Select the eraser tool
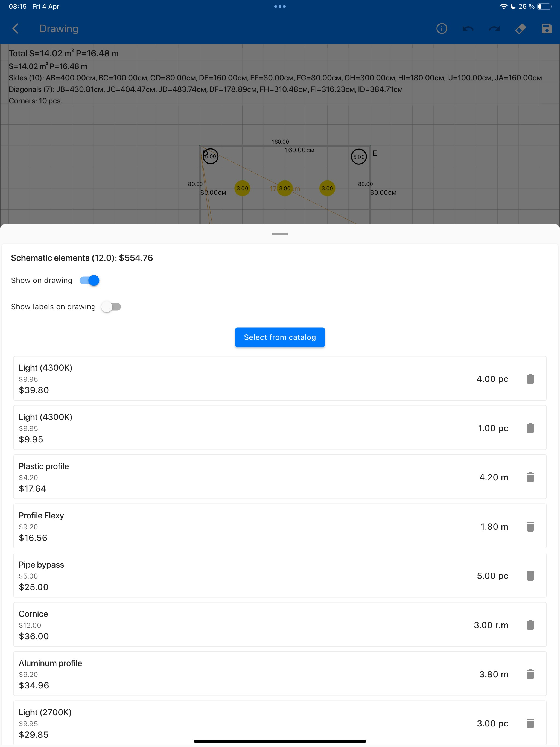The width and height of the screenshot is (560, 747). (520, 29)
